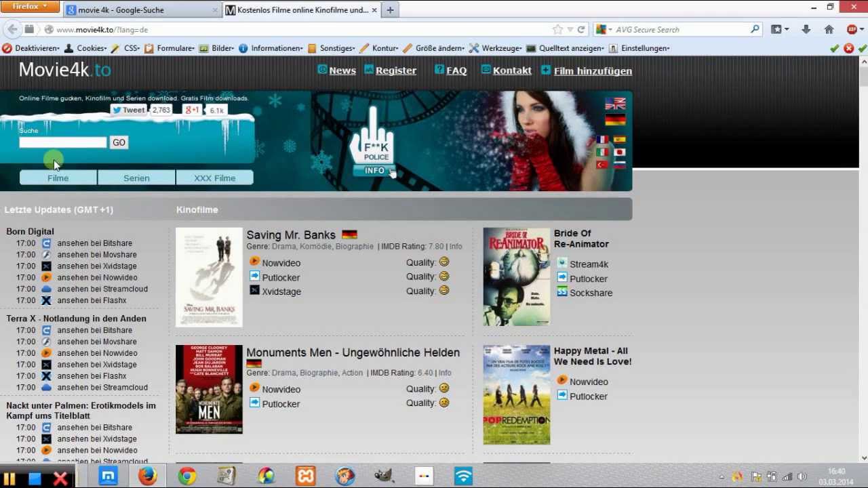
Task: Open the Einstellungen developer toolbar menu
Action: coord(639,48)
